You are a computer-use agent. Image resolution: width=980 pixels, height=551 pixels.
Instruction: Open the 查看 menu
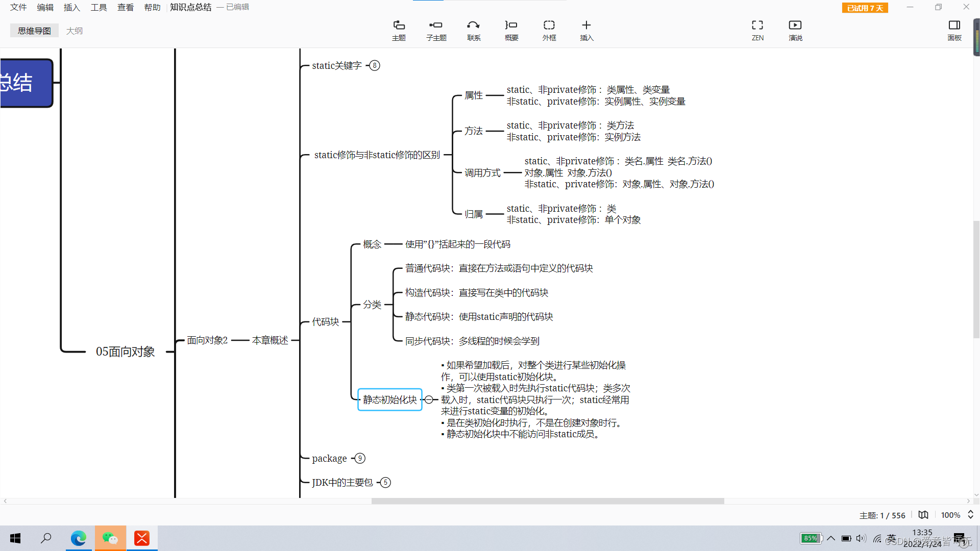(126, 7)
